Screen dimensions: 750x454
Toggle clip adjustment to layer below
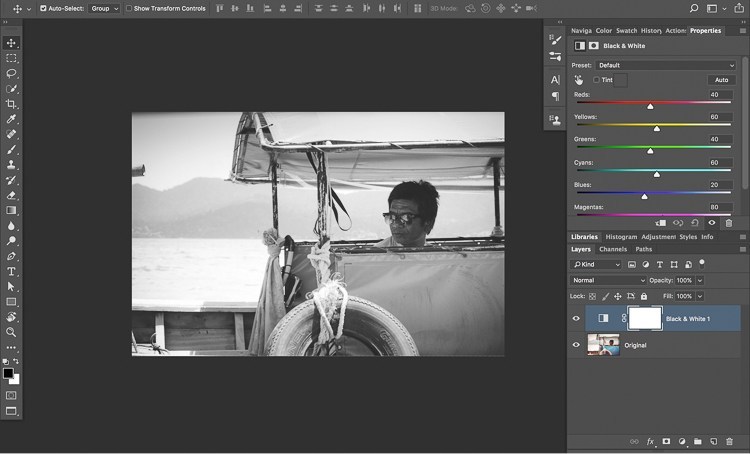pos(660,223)
